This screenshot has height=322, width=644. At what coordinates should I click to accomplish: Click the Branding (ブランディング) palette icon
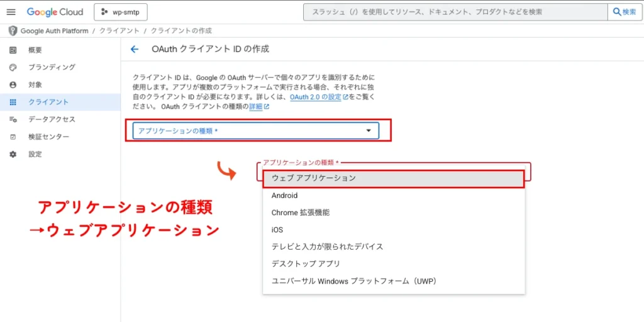13,67
